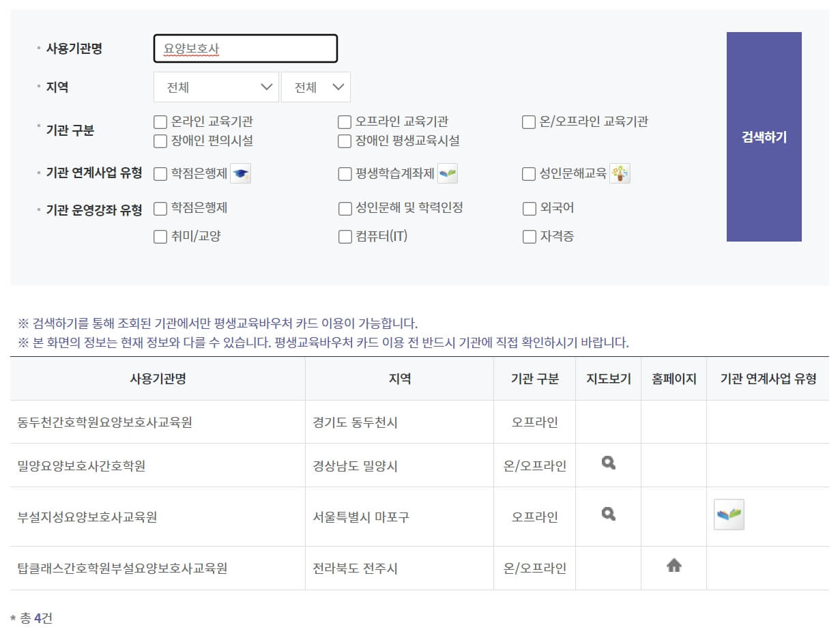This screenshot has width=840, height=636.
Task: Select the 동두천간호학원요양보호사교육원 table row
Action: click(157, 422)
